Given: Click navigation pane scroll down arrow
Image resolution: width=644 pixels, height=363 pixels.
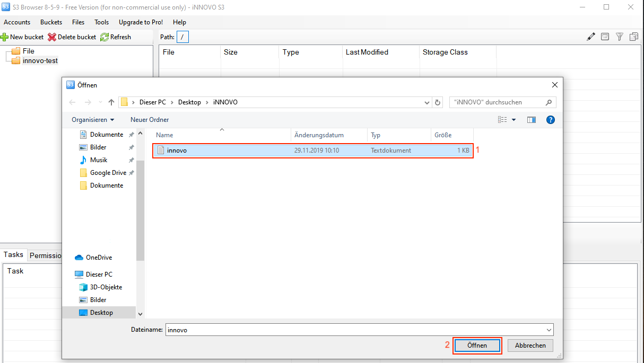Looking at the screenshot, I should [x=141, y=314].
